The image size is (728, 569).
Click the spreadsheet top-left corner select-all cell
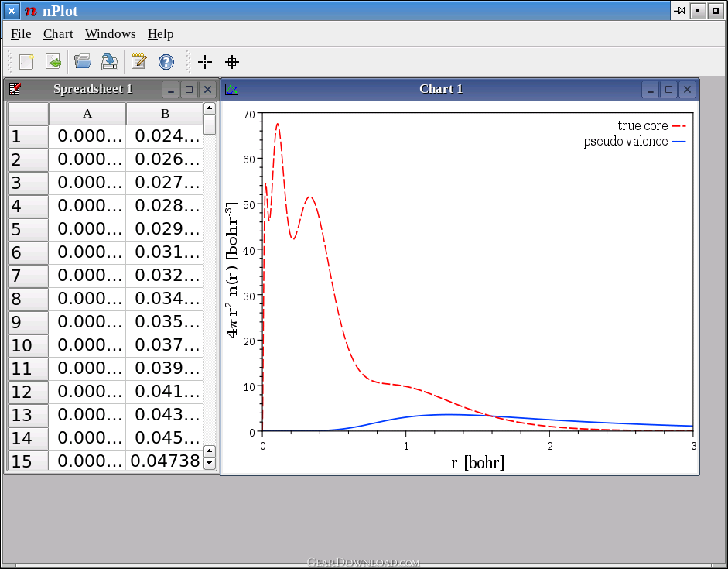[28, 113]
